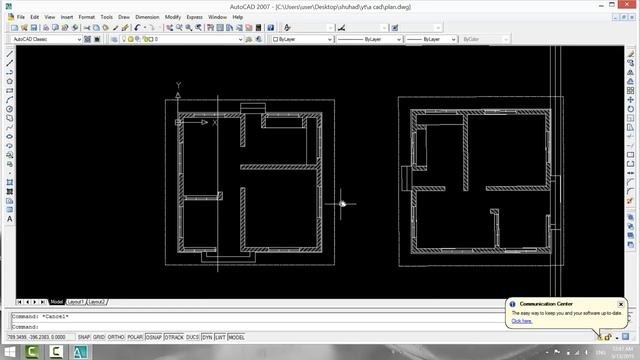Select the Polygon tool
The height and width of the screenshot is (360, 640).
point(9,81)
